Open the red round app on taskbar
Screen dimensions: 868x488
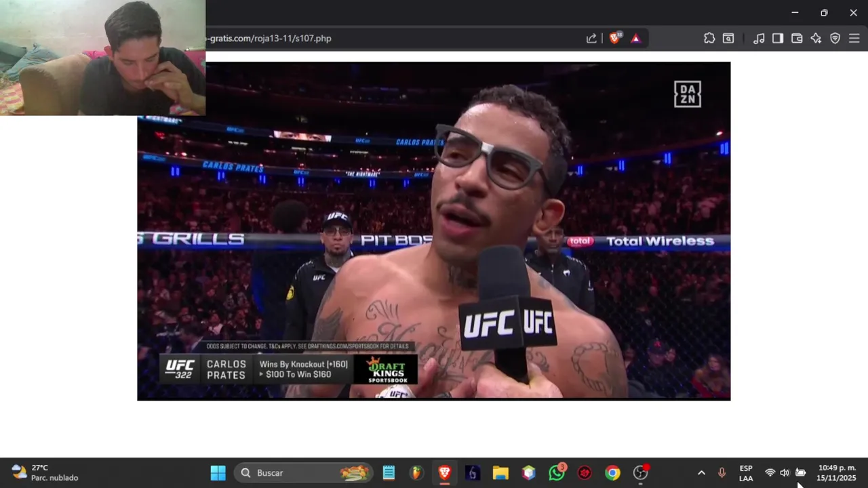[x=585, y=473]
